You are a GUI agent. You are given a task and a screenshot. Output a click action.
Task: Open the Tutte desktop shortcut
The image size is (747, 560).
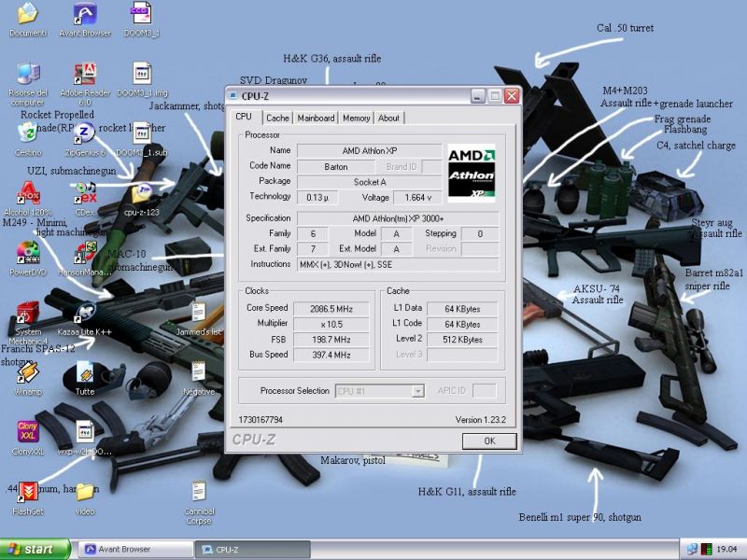pos(85,372)
